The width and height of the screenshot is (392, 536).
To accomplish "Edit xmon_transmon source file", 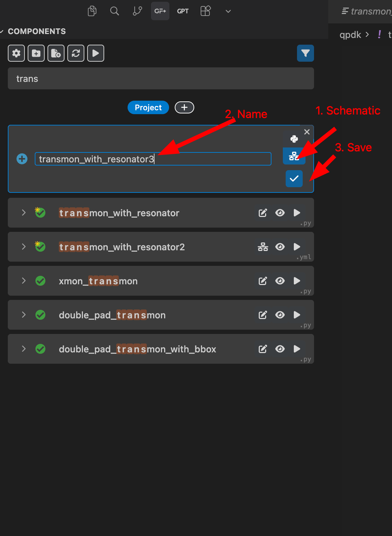I will point(263,281).
